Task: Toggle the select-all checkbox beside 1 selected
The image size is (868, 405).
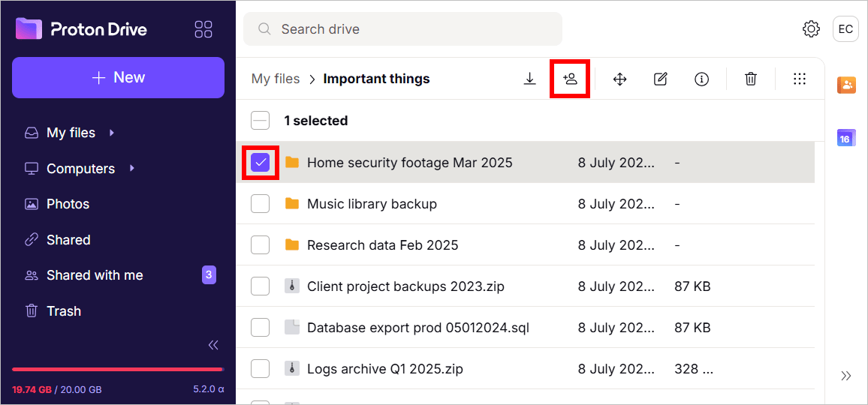Action: 261,120
